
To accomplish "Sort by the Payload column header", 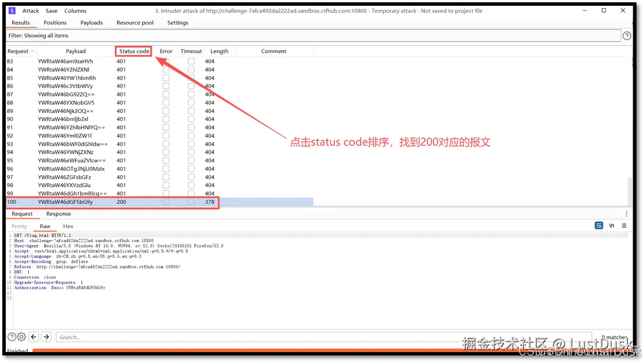I will click(75, 51).
